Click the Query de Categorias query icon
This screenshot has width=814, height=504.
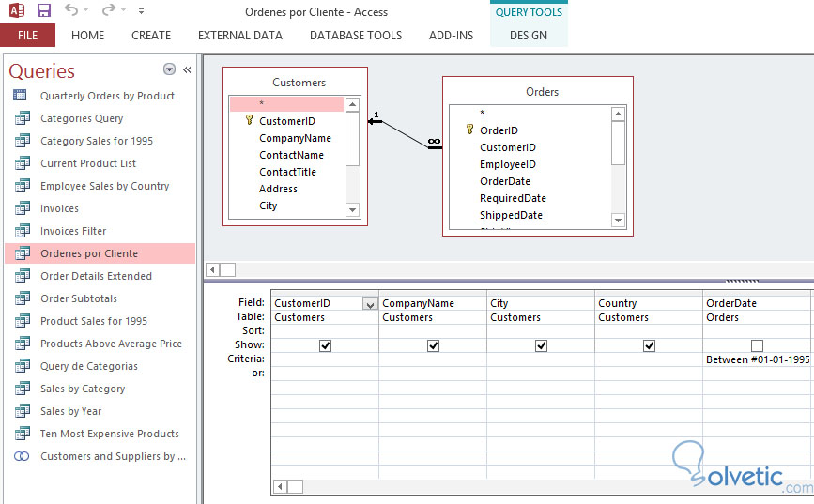(x=22, y=366)
